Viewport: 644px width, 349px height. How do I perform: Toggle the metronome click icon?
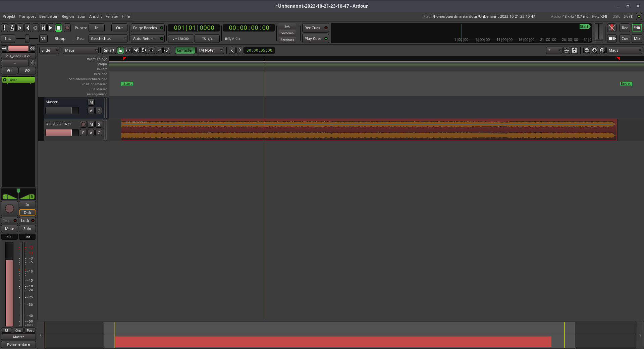point(12,28)
